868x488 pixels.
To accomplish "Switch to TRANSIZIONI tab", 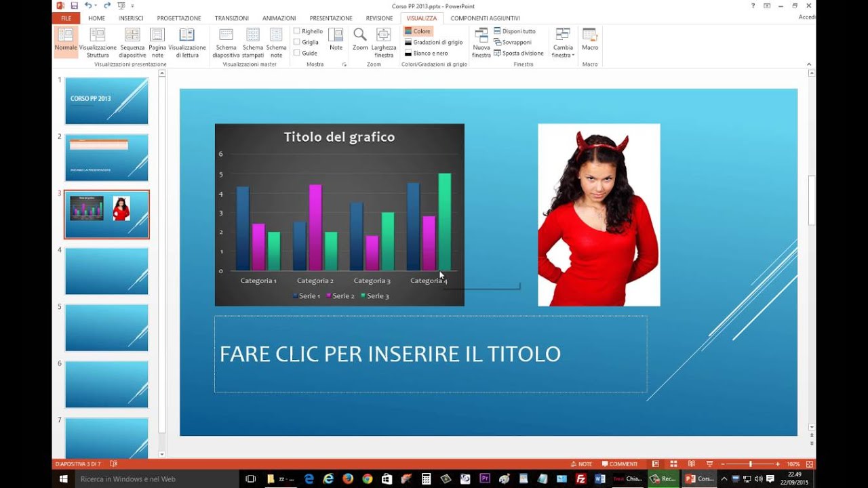I will (232, 18).
